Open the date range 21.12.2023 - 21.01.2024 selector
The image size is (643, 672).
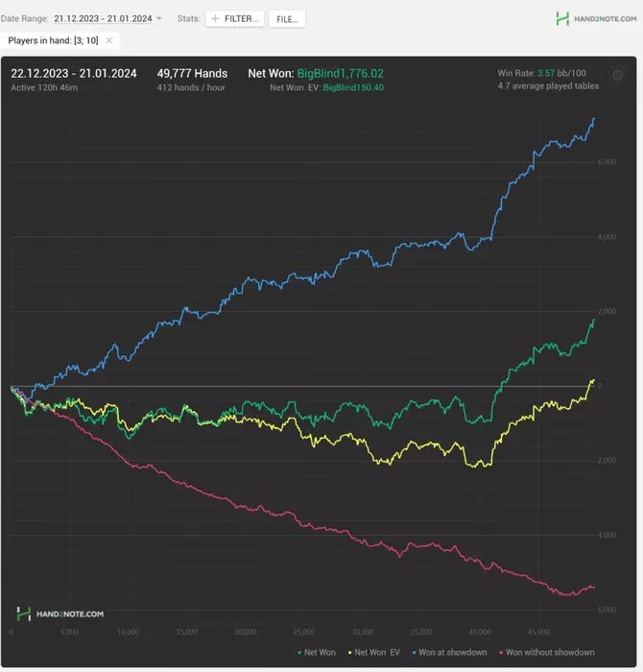point(103,18)
